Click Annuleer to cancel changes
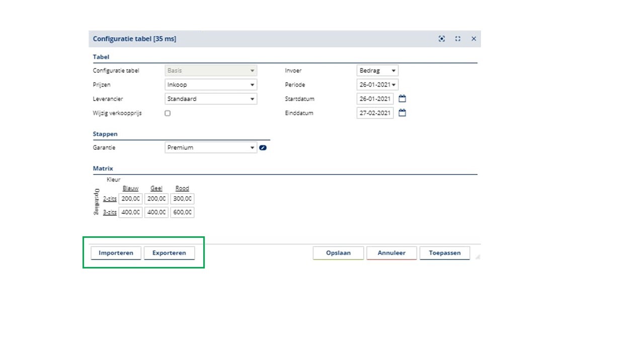The width and height of the screenshot is (644, 362). [x=391, y=253]
